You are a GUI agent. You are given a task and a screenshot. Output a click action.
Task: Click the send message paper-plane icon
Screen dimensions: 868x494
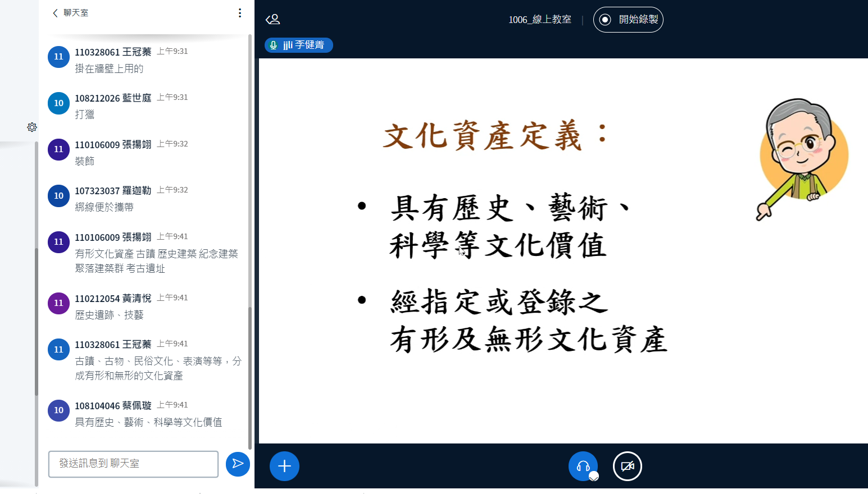pos(238,464)
